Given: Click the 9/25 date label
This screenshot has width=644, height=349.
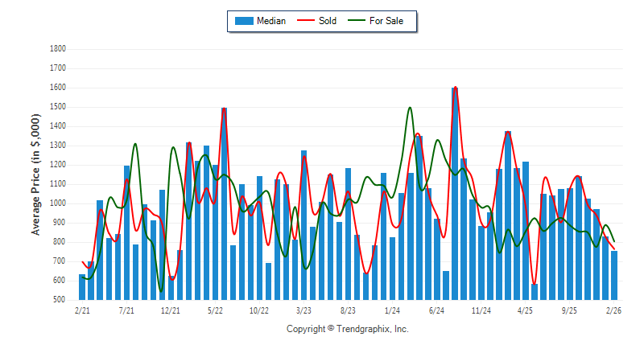Looking at the screenshot, I should (570, 310).
